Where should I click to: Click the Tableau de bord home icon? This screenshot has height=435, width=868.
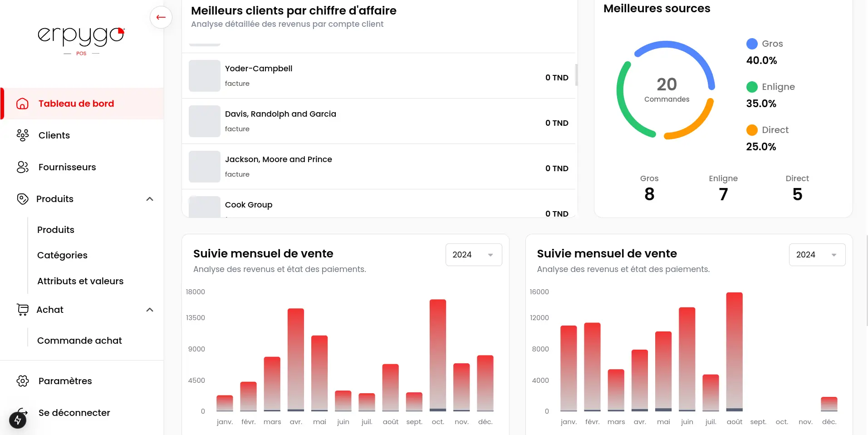coord(22,104)
